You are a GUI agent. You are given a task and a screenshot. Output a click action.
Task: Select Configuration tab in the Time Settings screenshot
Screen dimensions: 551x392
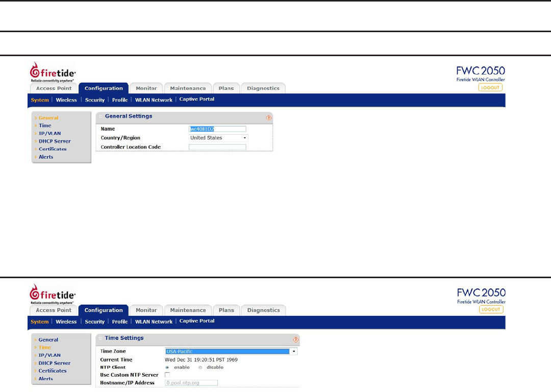coord(104,310)
